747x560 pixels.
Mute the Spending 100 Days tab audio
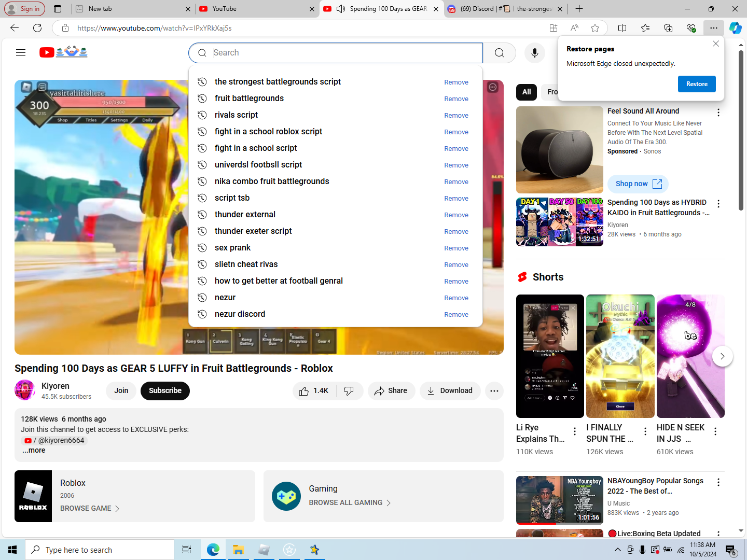coord(341,9)
